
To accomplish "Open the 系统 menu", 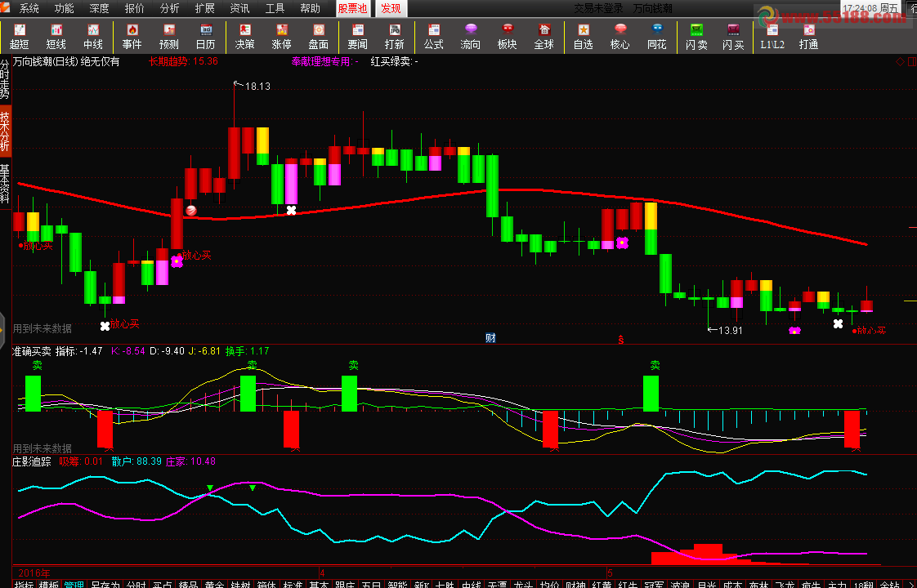I will [x=29, y=8].
